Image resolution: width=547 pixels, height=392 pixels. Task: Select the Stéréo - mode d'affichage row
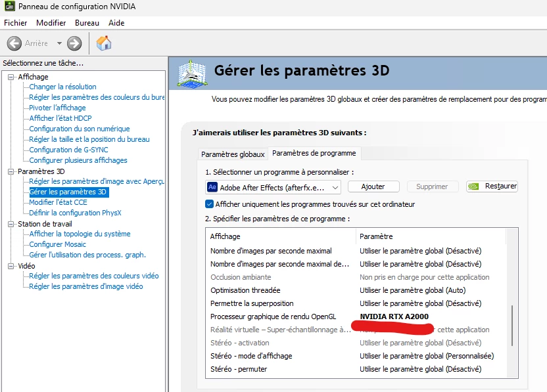[x=356, y=356]
